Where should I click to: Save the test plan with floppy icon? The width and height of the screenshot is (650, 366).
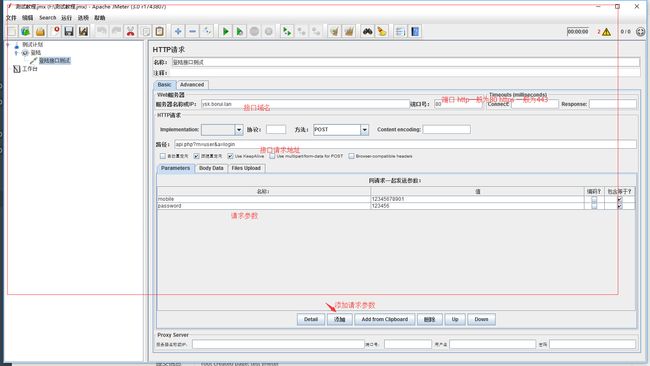pos(69,32)
